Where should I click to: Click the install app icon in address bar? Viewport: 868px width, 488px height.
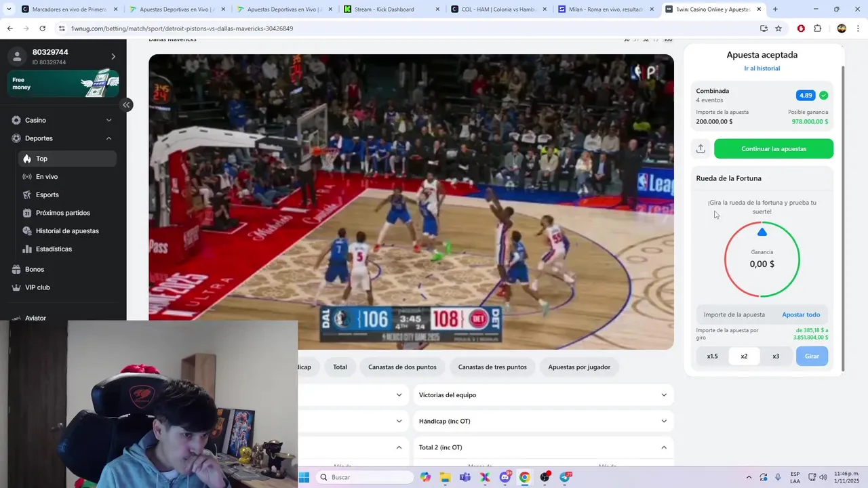coord(764,28)
